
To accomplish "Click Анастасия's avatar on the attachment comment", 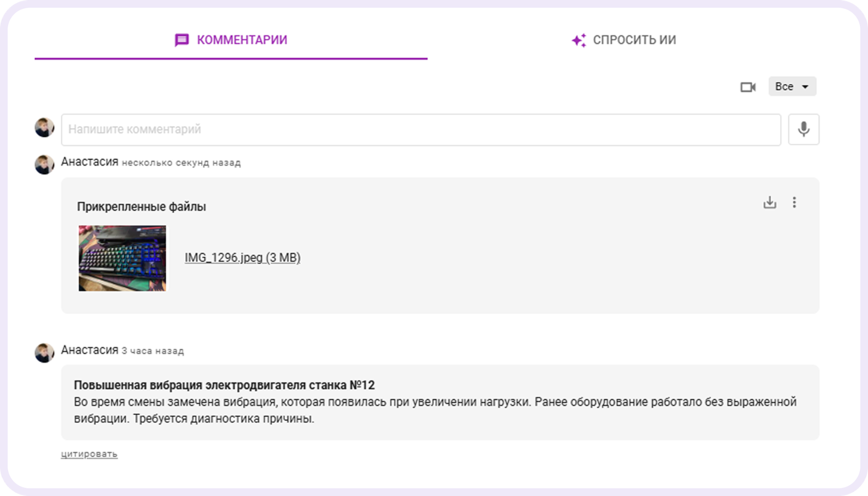I will (x=44, y=165).
